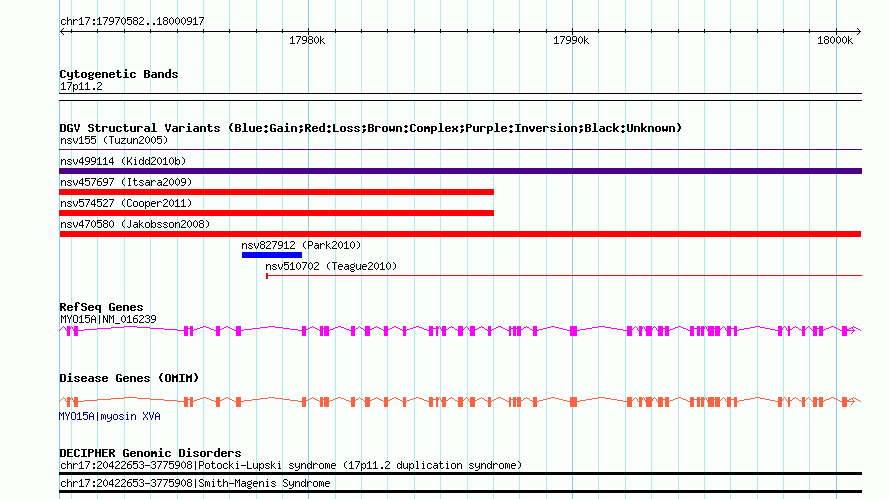Viewport: 890px width, 499px height.
Task: Open the nsv470580 (Jakobsson2008) variant label
Action: tap(135, 224)
